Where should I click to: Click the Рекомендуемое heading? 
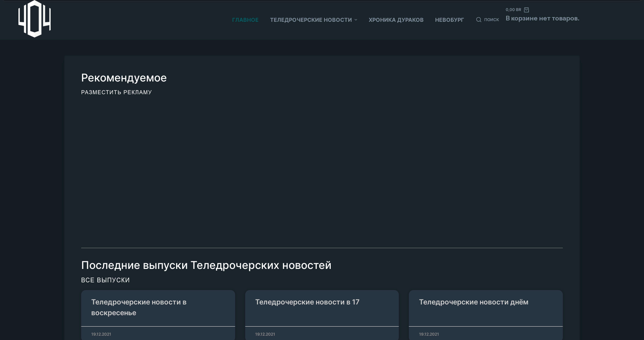point(124,78)
